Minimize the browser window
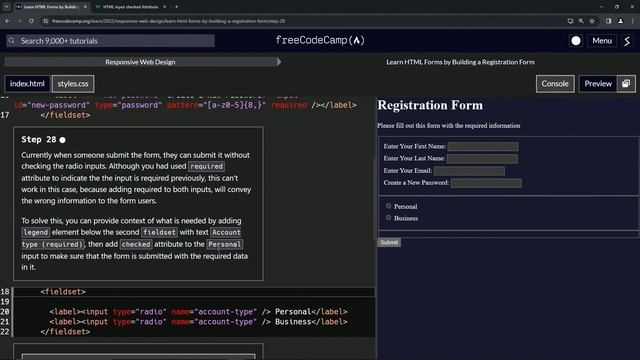Viewport: 640px width, 360px height. pyautogui.click(x=602, y=7)
